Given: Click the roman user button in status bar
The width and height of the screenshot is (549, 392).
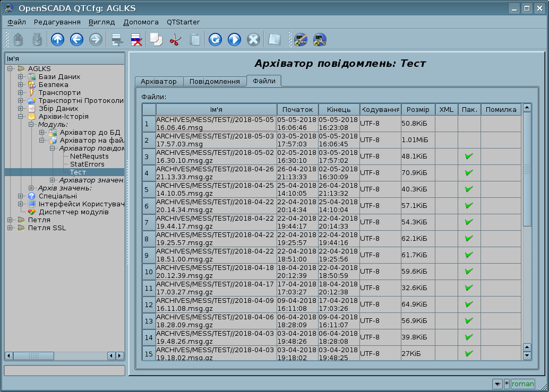Looking at the screenshot, I should coord(522,384).
